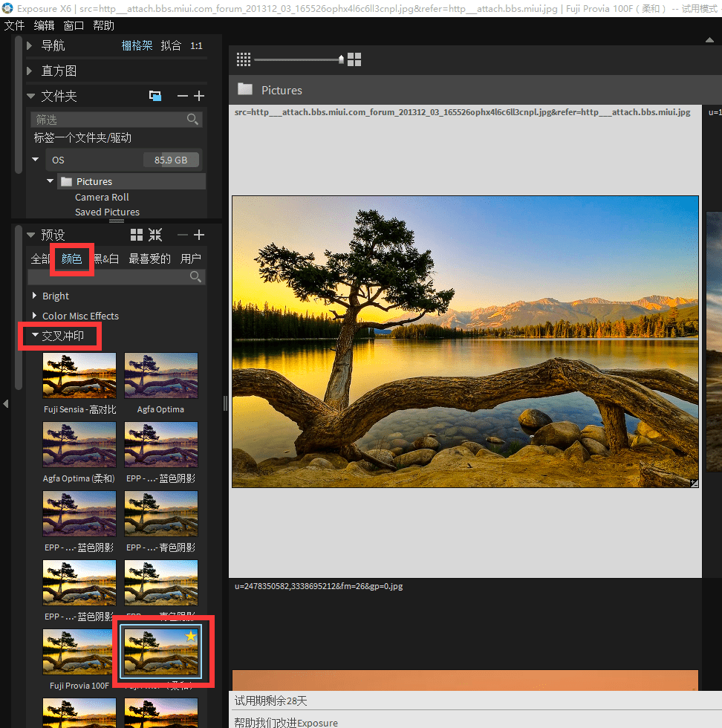Collapse the 预设 panel
722x728 pixels.
click(30, 235)
